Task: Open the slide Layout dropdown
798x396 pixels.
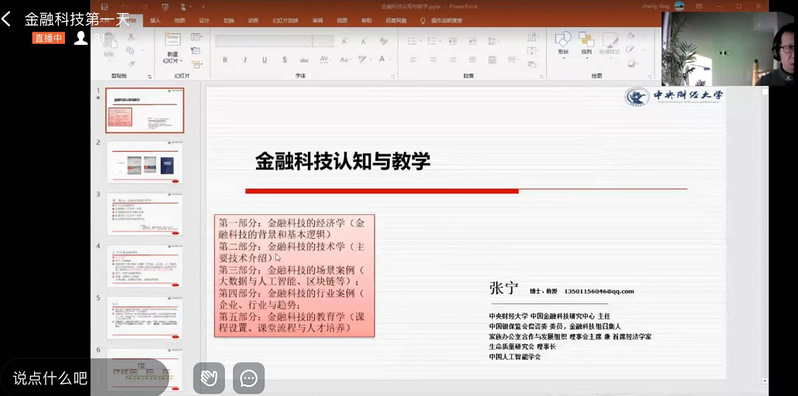Action: tap(196, 37)
